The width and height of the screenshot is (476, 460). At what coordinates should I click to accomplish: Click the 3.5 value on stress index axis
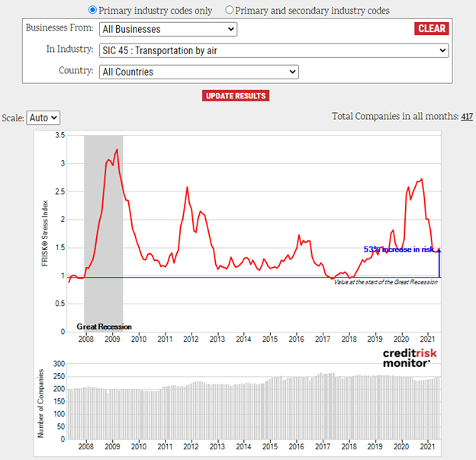click(60, 135)
